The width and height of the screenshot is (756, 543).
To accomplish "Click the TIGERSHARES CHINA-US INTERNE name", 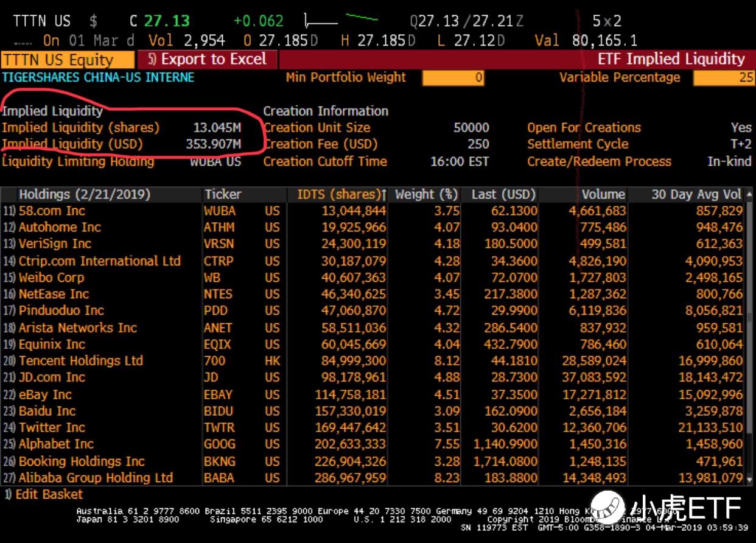I will click(x=98, y=77).
